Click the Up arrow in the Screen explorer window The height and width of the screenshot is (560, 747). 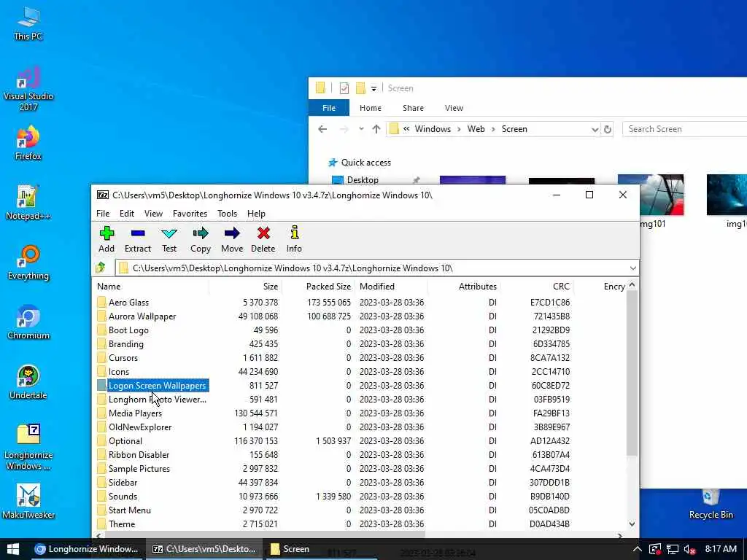point(376,129)
